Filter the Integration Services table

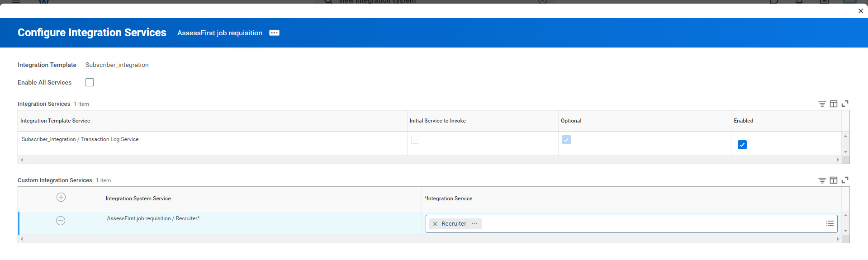click(822, 104)
